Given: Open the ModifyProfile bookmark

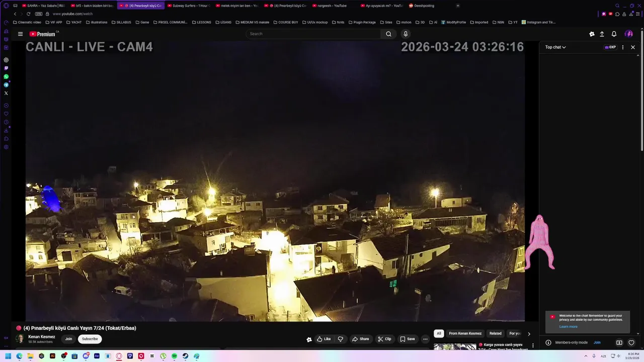Looking at the screenshot, I should (x=454, y=22).
